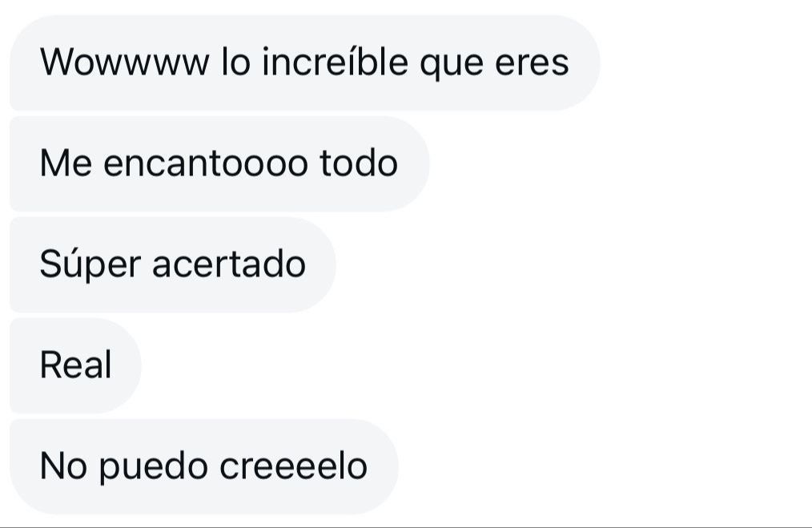Screen dimensions: 812x528
Task: Click empty bubble area right of "todo"
Action: click(x=414, y=163)
